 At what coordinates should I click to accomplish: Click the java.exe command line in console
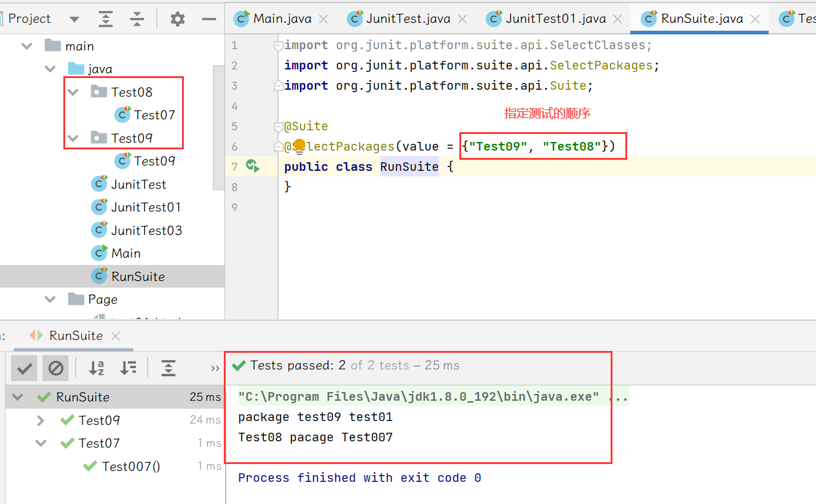pyautogui.click(x=434, y=397)
